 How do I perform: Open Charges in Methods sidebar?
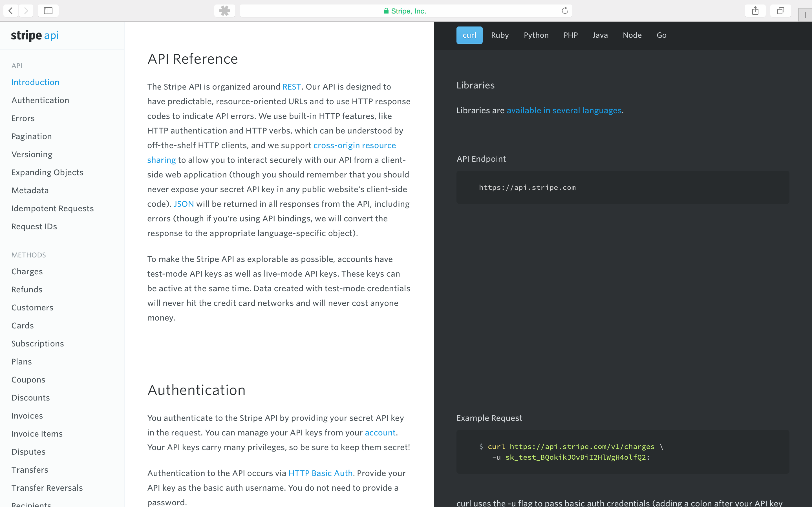click(x=27, y=272)
